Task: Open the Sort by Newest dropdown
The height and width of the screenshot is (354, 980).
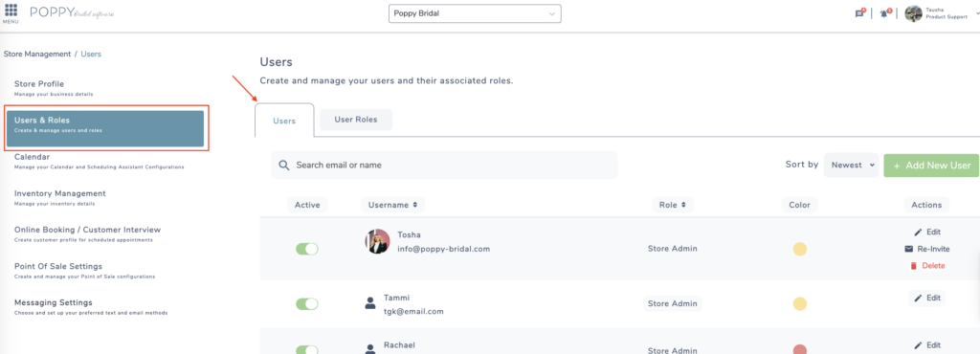Action: pos(851,166)
